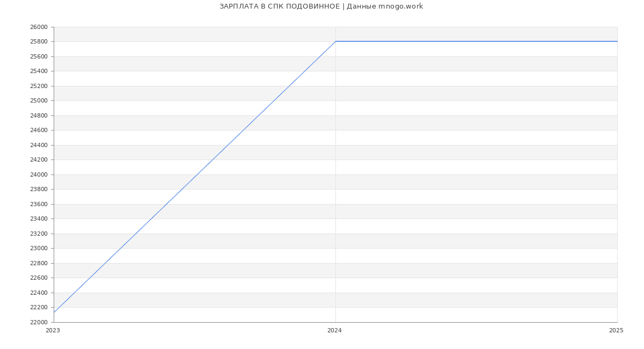Click the 2024 x-axis label
This screenshot has height=349, width=644.
click(x=334, y=331)
